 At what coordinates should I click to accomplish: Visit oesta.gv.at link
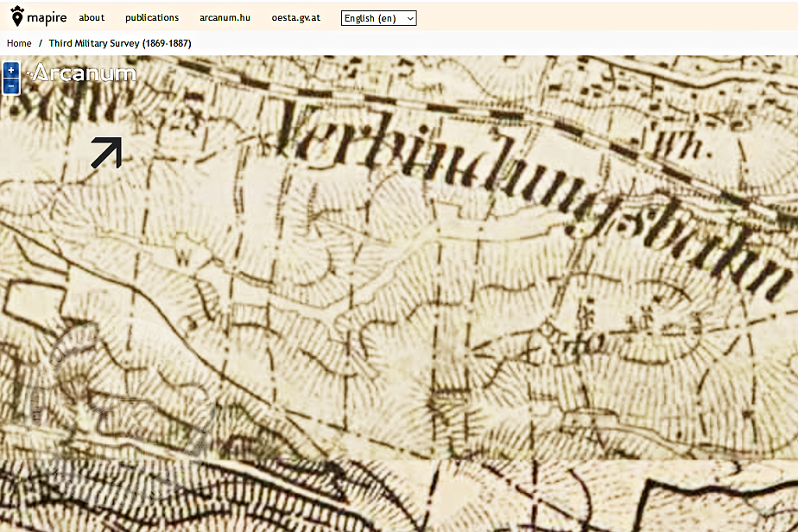pos(295,18)
